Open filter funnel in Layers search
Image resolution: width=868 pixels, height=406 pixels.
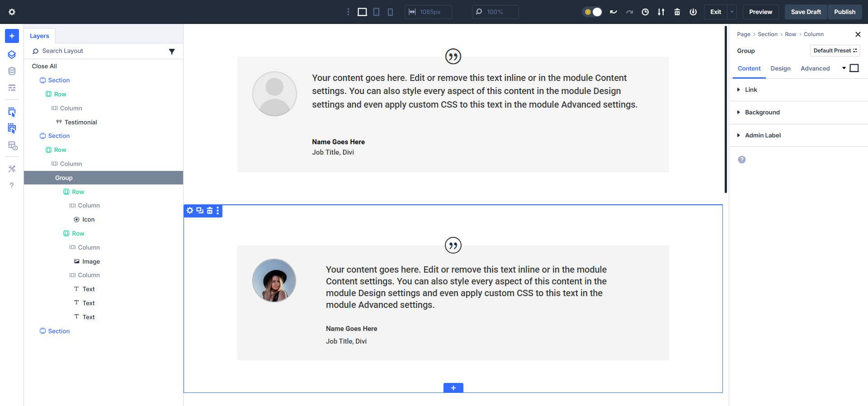pos(172,52)
